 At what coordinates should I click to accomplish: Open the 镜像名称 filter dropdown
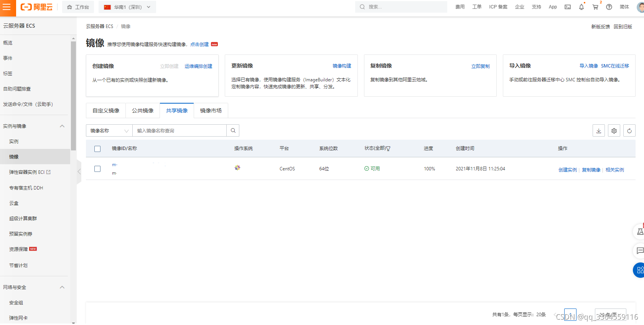109,131
